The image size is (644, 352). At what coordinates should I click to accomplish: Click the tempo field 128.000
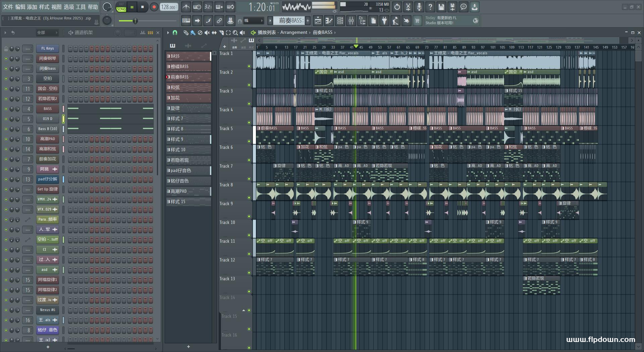click(x=169, y=7)
